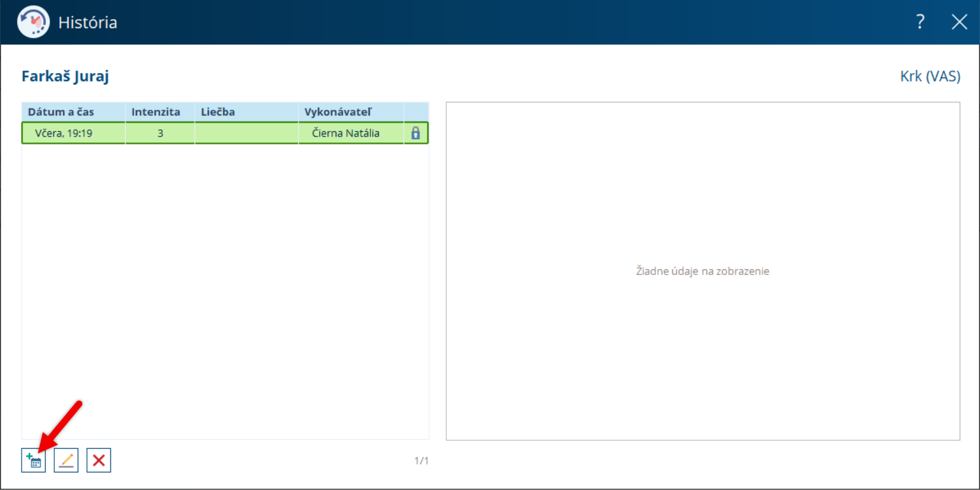This screenshot has height=490, width=980.
Task: Sort by the Intenzita column header
Action: pyautogui.click(x=160, y=112)
